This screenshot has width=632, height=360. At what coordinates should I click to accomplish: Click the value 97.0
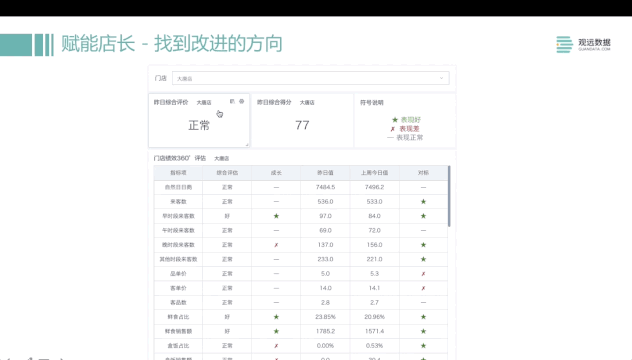[x=325, y=216]
